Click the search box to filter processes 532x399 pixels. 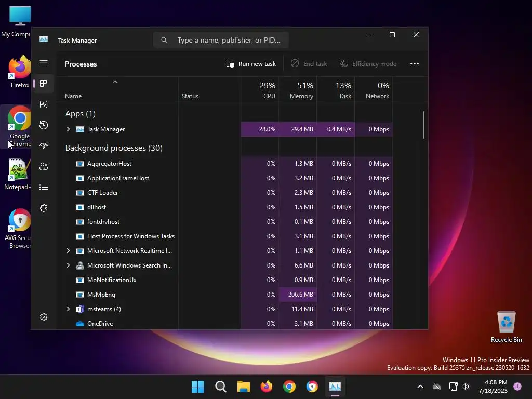click(x=221, y=40)
